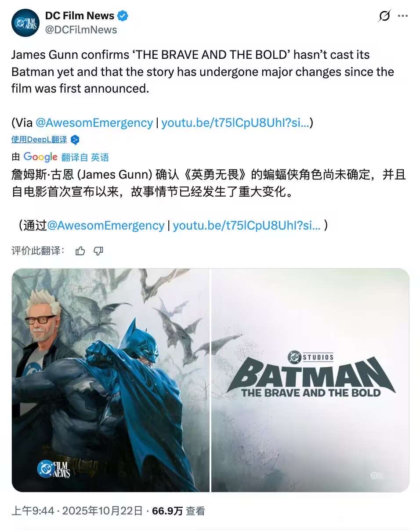
Task: Open the three-dot more options menu
Action: point(403,16)
